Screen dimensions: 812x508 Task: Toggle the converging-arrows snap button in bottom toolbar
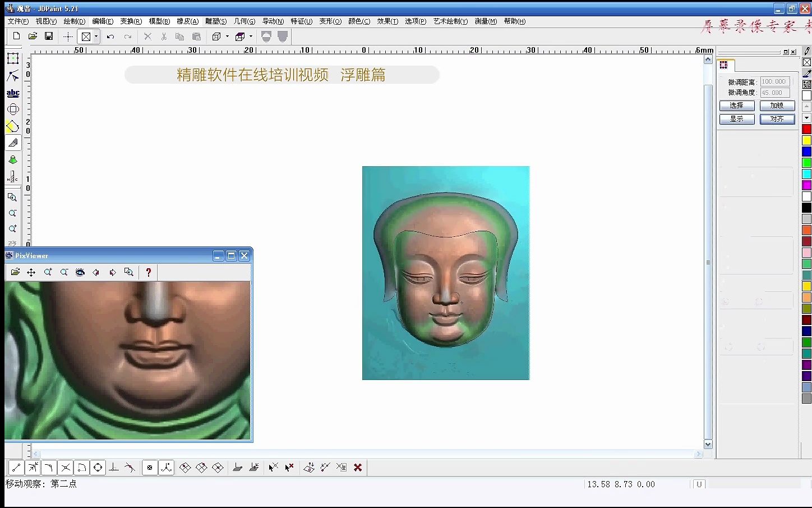point(33,467)
